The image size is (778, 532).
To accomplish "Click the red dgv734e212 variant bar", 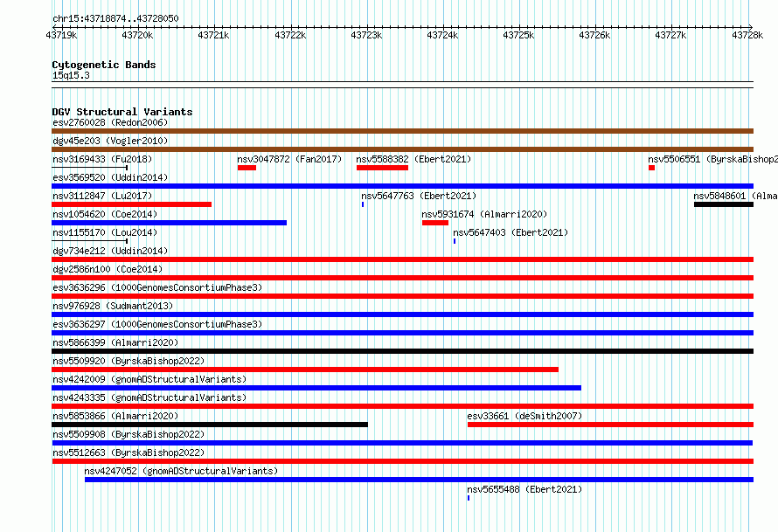I will click(x=402, y=259).
